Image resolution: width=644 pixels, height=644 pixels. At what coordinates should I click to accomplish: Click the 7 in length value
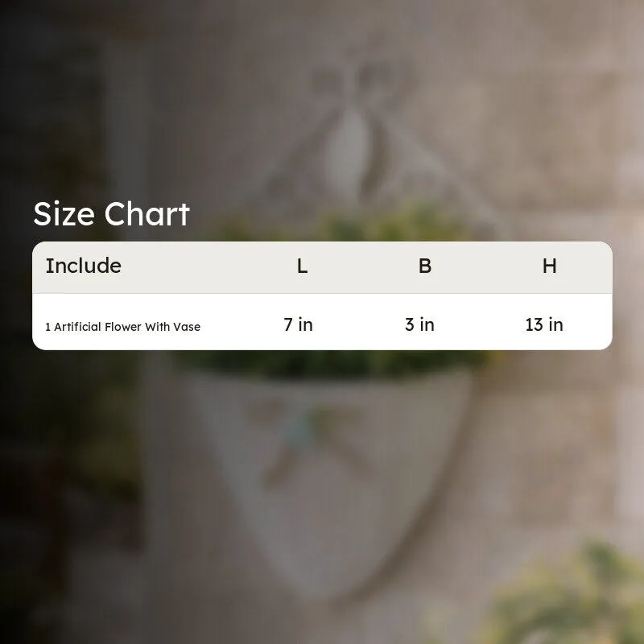point(298,325)
